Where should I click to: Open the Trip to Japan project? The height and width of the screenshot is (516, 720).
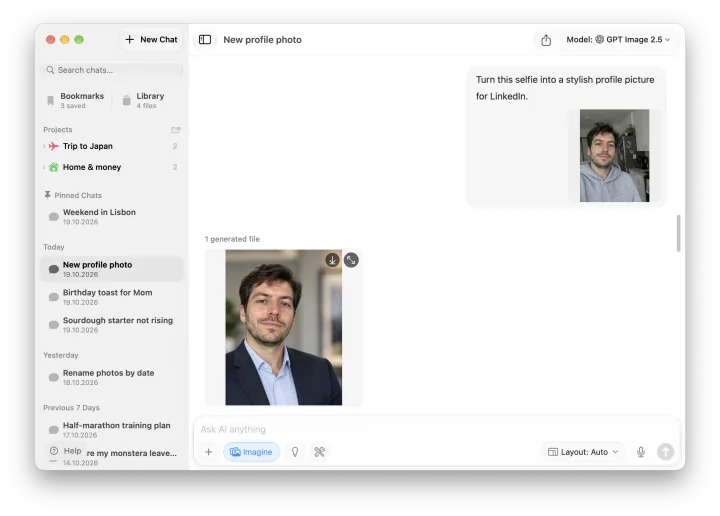(112, 146)
